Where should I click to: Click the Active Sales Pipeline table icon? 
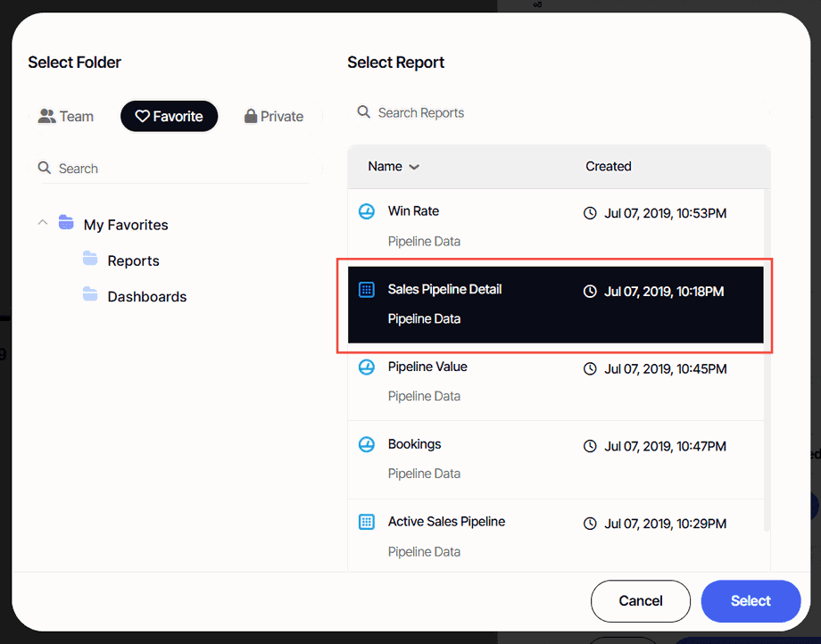pyautogui.click(x=366, y=522)
